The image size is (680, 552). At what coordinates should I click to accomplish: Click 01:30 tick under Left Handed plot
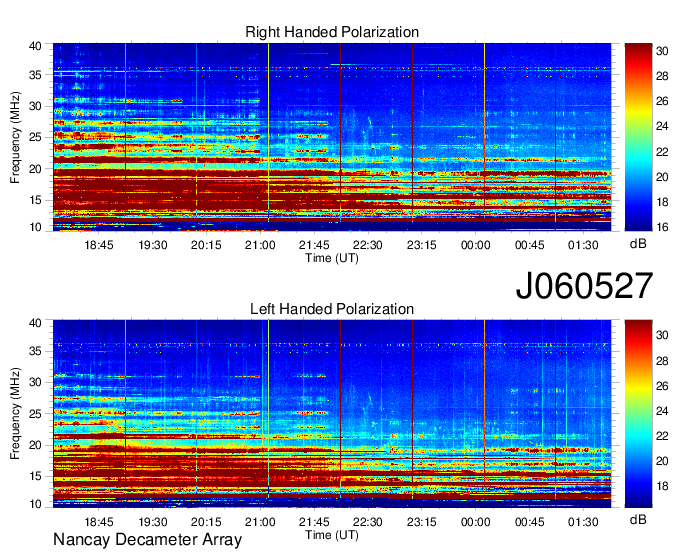[583, 522]
